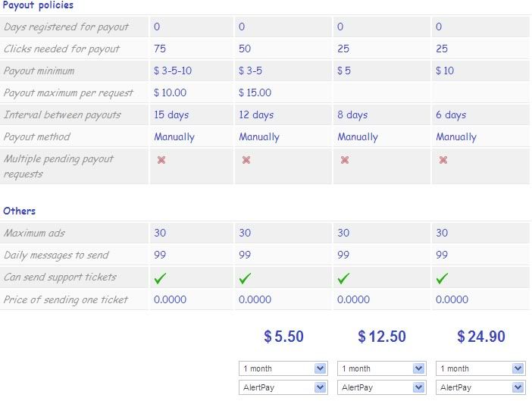The image size is (532, 401).
Task: Click the Payout policies heading
Action: point(39,5)
